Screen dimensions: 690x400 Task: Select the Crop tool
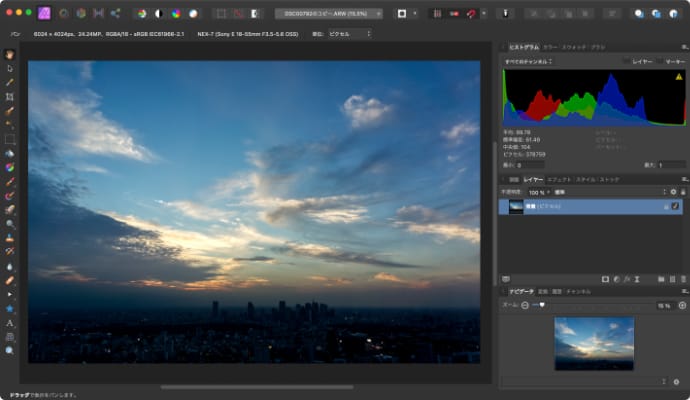click(10, 97)
